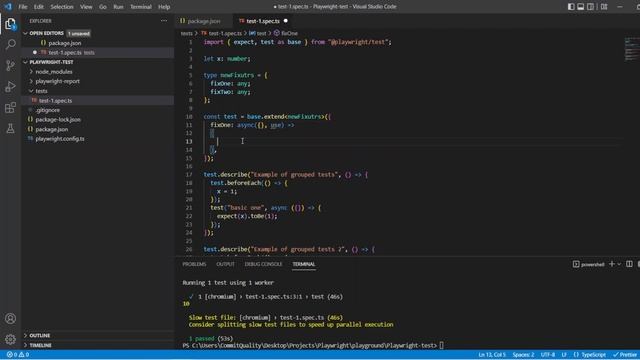Switch to the Terminal panel tab
Image resolution: width=640 pixels, height=360 pixels.
click(x=304, y=264)
